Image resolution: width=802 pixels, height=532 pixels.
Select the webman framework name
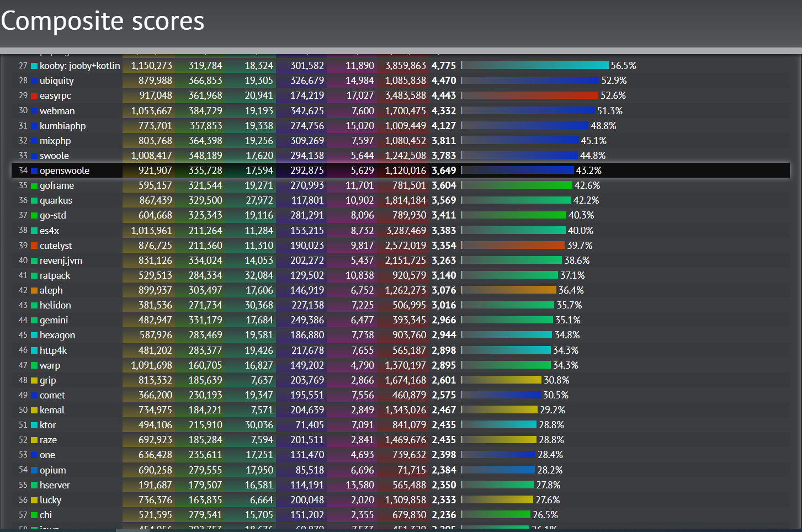(57, 110)
